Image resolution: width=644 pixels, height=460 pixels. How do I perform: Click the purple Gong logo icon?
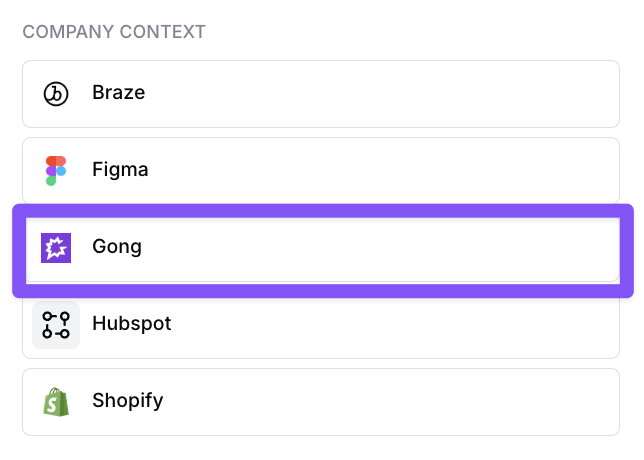tap(56, 247)
